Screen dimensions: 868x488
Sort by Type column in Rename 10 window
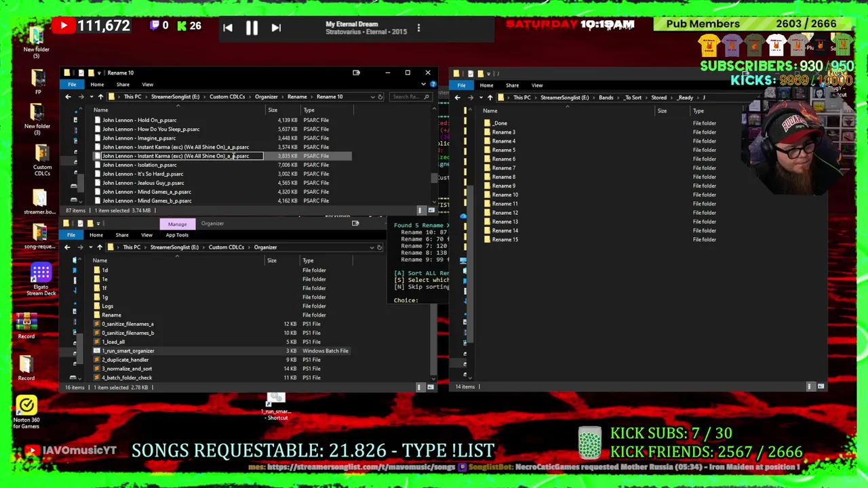pos(309,110)
